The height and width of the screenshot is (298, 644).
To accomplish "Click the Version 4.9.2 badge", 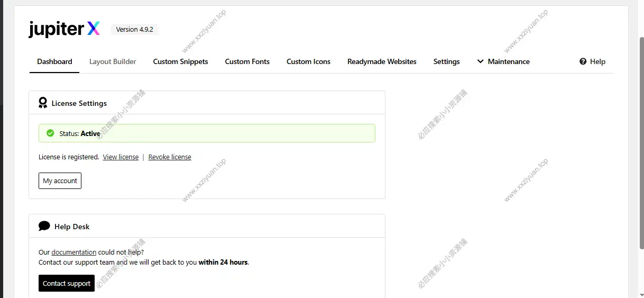I will [x=134, y=30].
